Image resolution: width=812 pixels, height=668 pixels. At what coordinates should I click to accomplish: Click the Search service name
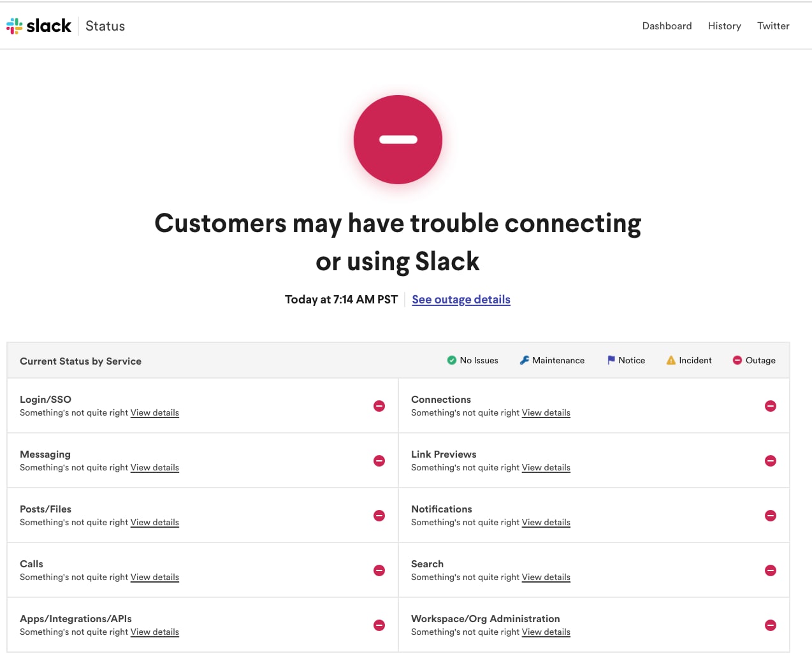point(427,564)
